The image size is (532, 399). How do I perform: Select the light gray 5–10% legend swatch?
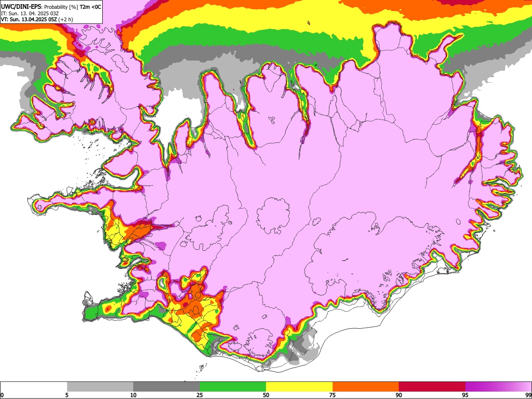[100, 387]
